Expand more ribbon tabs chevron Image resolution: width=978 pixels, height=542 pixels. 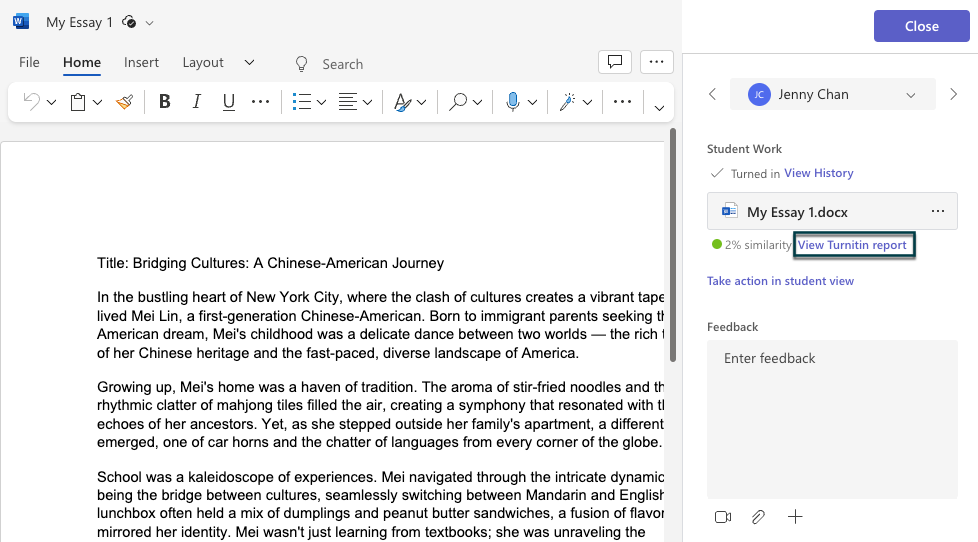pos(249,62)
